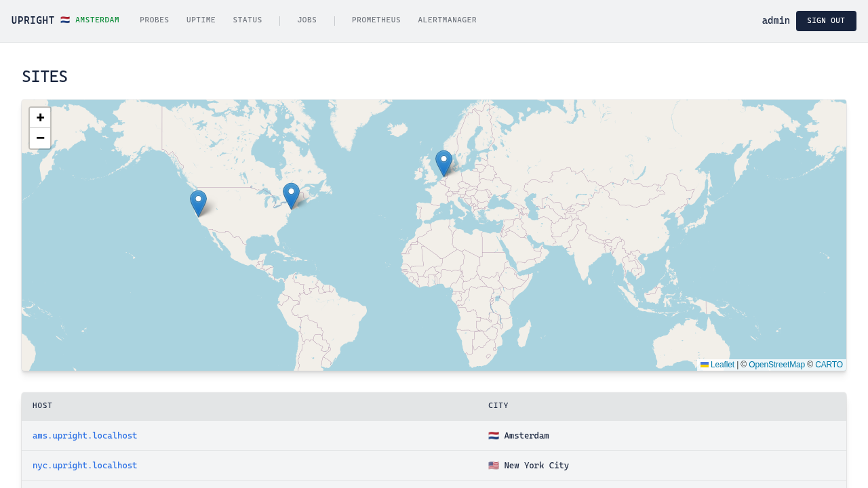This screenshot has width=868, height=488.
Task: Open the JOBS page
Action: [x=307, y=20]
